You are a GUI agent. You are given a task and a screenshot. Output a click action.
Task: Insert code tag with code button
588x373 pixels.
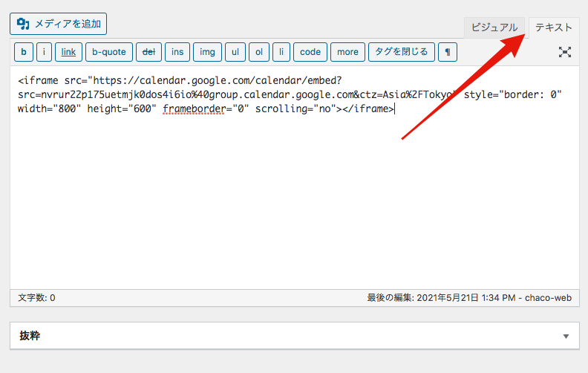(x=310, y=52)
